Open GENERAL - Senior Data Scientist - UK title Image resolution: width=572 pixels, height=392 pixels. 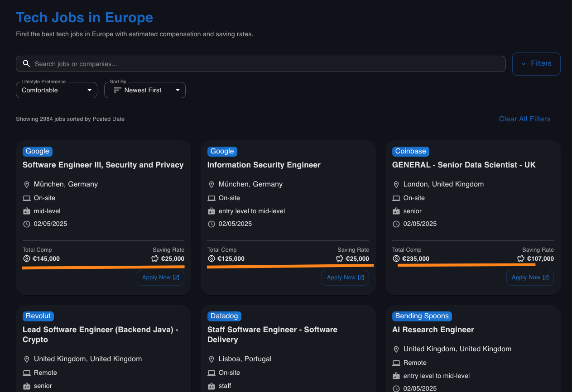pos(464,165)
